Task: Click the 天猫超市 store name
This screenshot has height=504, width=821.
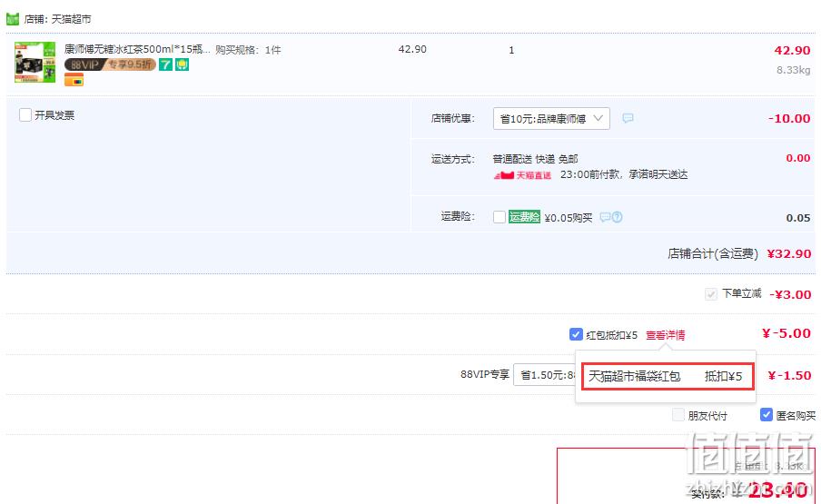Action: (x=71, y=19)
